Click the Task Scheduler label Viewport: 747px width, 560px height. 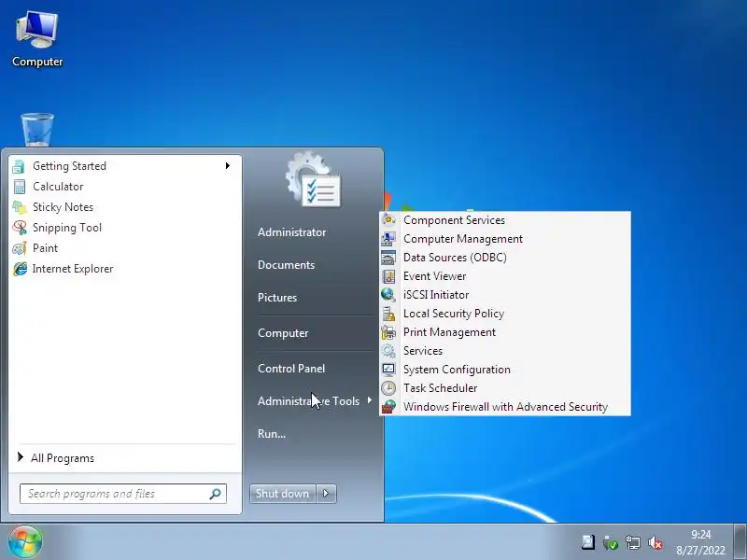point(440,388)
